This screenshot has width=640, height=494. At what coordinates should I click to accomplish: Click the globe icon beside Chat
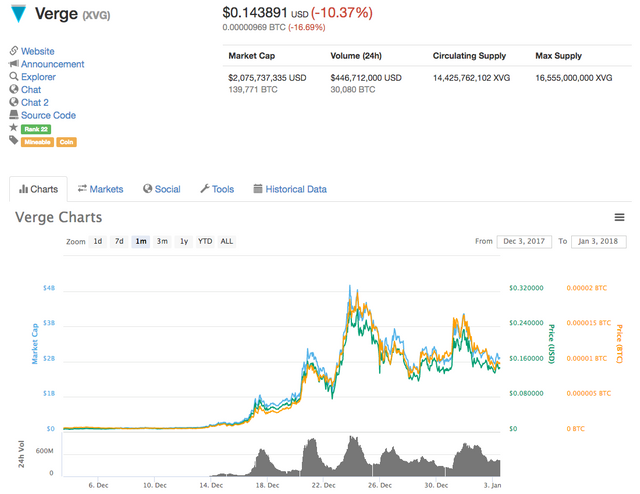coord(14,89)
